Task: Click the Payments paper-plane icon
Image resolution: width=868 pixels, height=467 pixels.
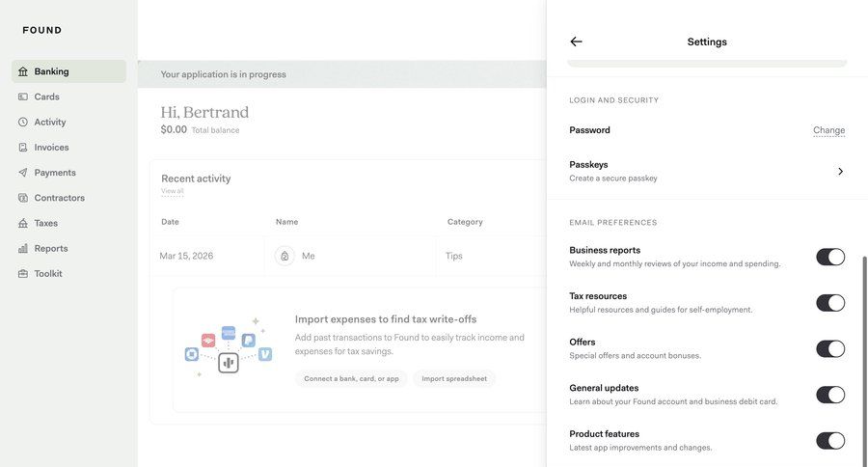Action: 23,173
